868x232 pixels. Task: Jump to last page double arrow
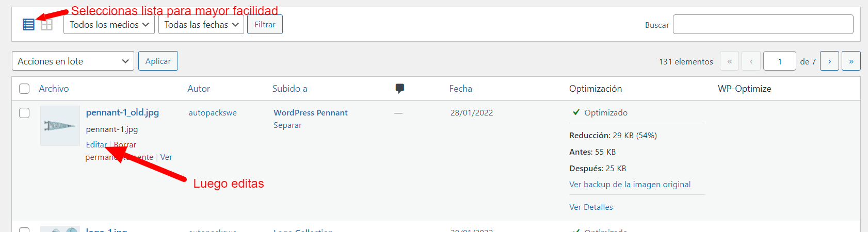coord(851,61)
